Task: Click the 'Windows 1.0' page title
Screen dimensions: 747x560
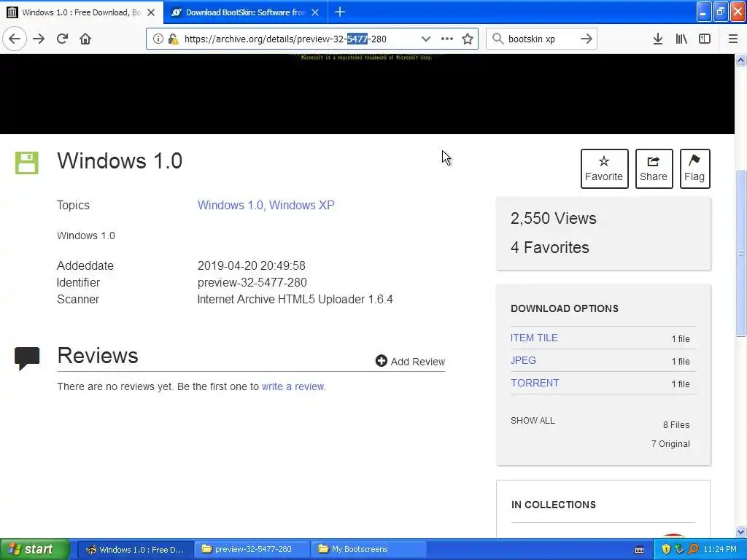Action: tap(120, 160)
